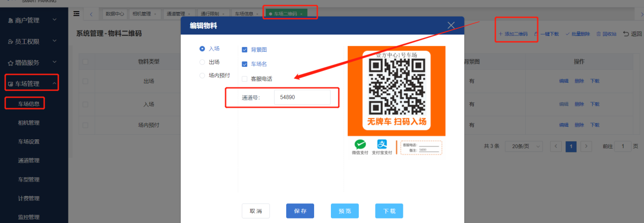Click the QR code preview image
The width and height of the screenshot is (644, 223).
396,86
